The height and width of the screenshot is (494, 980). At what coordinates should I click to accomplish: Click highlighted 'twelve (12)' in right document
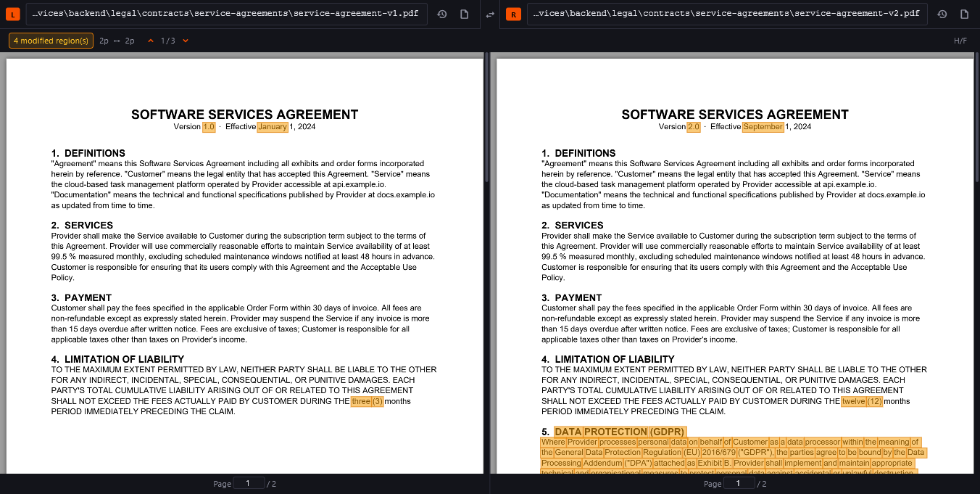862,402
